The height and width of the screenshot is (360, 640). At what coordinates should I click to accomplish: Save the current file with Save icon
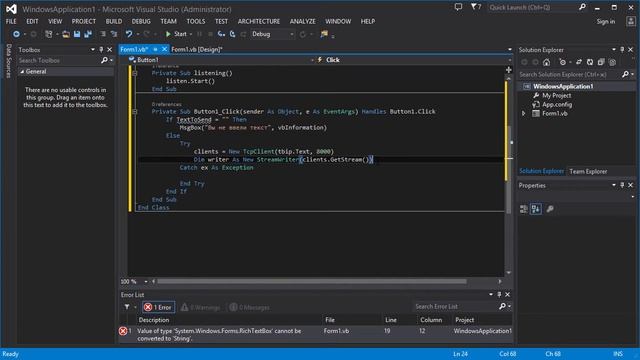(x=77, y=34)
